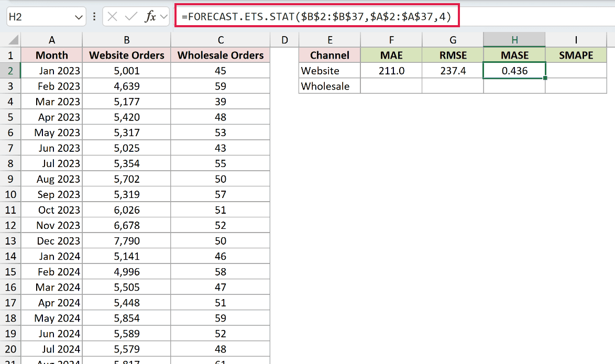Select row 1 header
This screenshot has height=364, width=615.
pyautogui.click(x=10, y=56)
